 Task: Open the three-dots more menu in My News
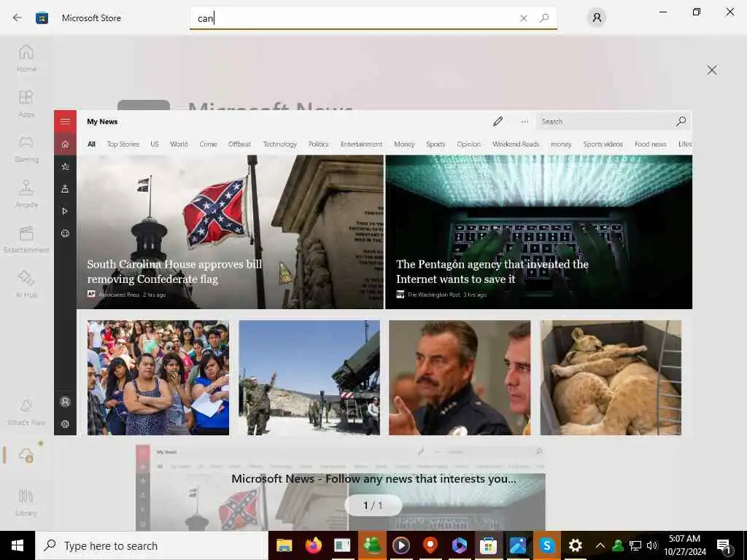tap(525, 122)
